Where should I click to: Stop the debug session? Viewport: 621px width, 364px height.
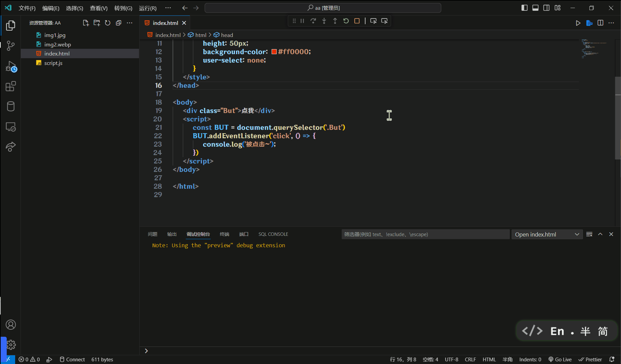(357, 21)
